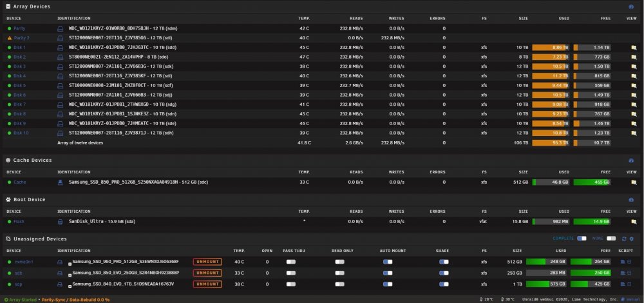
Task: Click the 14.9 GB Flash free bar
Action: click(x=592, y=222)
